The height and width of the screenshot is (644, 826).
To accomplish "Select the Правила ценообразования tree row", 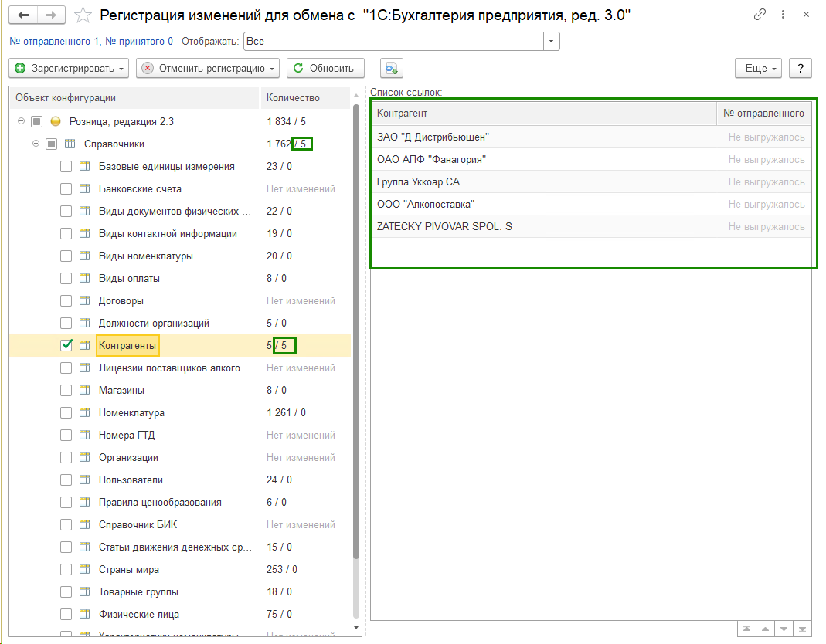I will [x=180, y=503].
